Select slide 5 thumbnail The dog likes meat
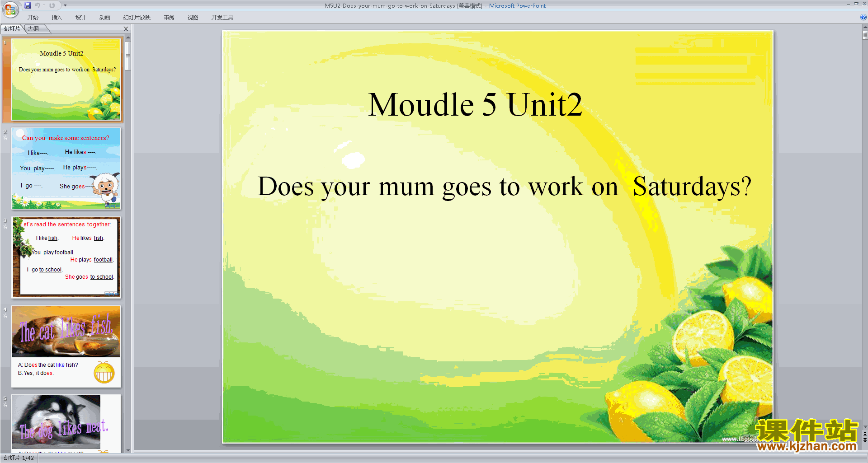 point(66,423)
